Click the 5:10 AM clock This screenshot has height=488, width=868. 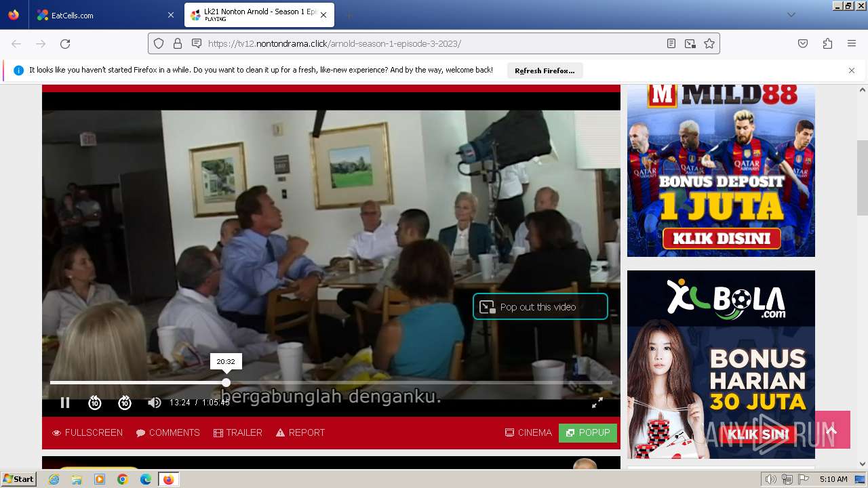(x=833, y=479)
